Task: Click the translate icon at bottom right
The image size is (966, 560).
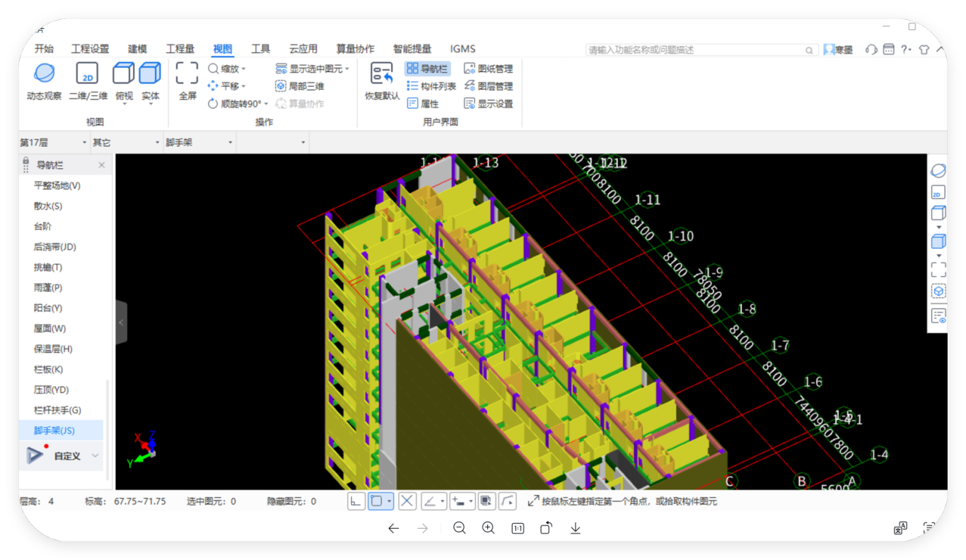Action: [x=900, y=528]
